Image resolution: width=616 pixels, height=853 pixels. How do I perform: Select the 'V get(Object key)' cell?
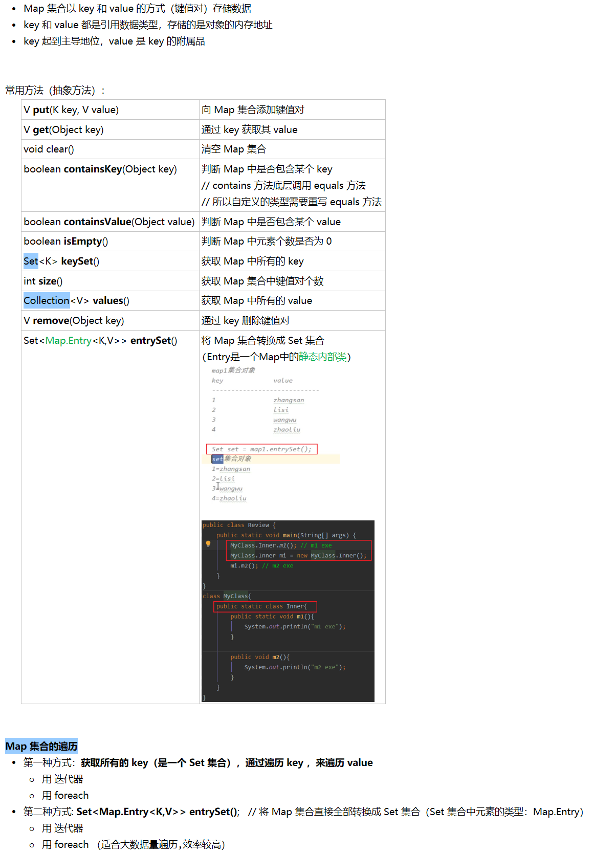click(110, 129)
